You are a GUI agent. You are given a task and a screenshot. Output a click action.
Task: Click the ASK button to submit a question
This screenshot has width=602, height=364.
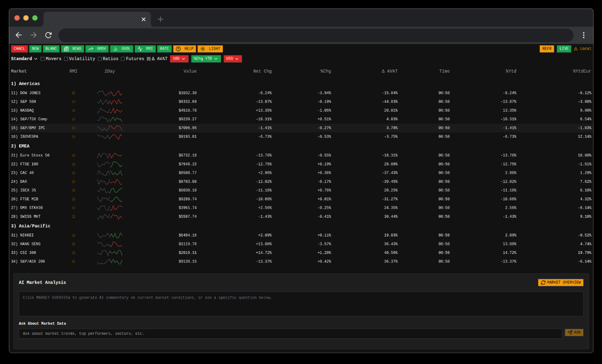[574, 332]
